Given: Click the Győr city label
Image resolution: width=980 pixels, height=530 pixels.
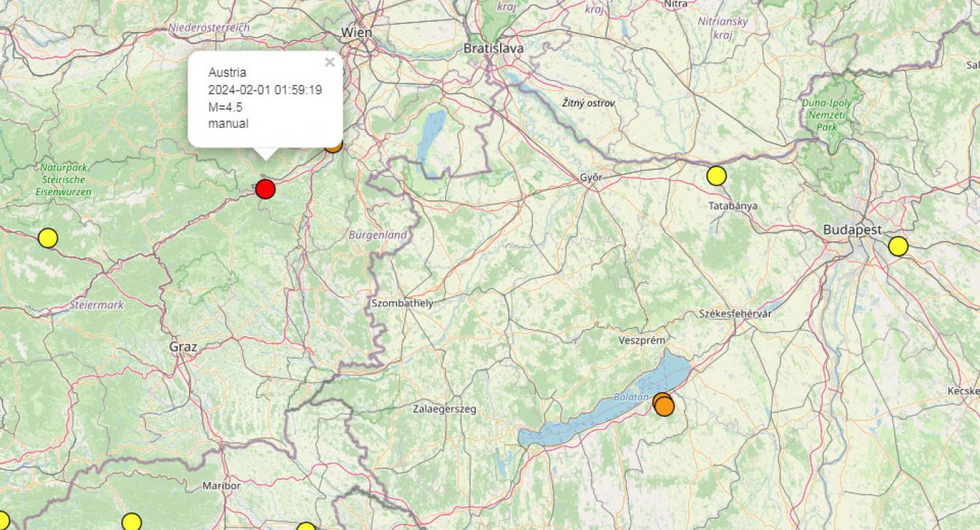Looking at the screenshot, I should click(591, 177).
